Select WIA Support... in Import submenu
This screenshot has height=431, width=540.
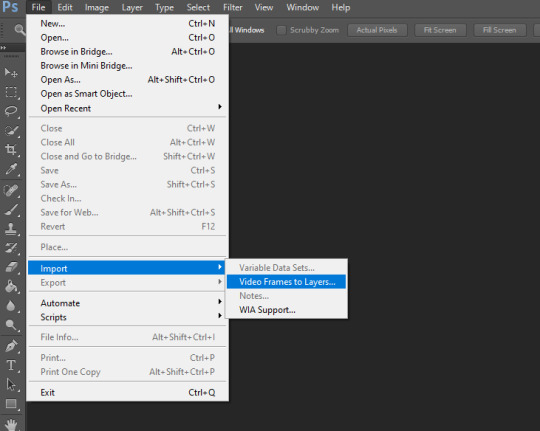click(x=287, y=310)
